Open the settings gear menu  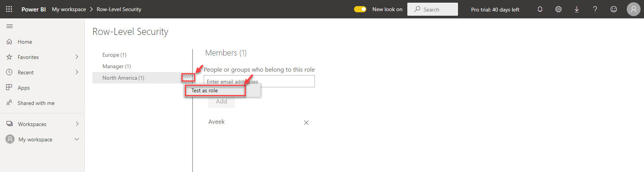(558, 9)
